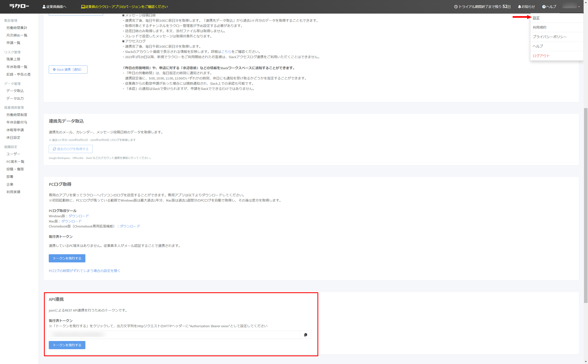Image resolution: width=588 pixels, height=364 pixels.
Task: Open 休暇等申請 in sidebar
Action: coord(15,130)
